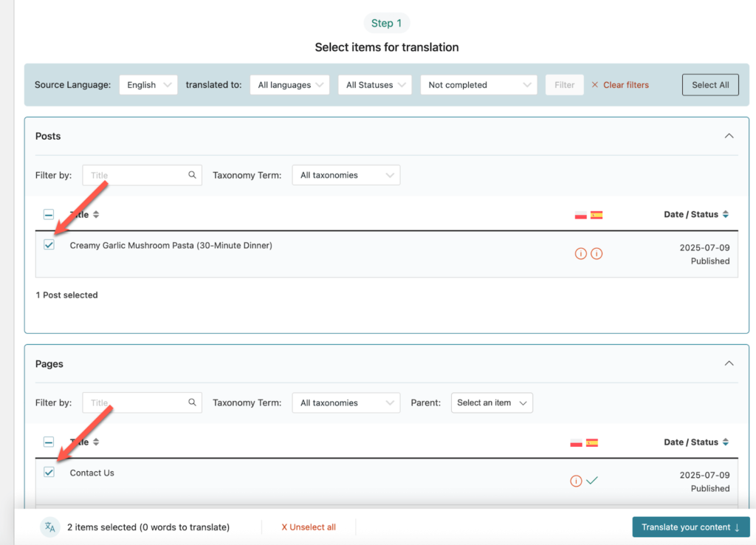The image size is (756, 545).
Task: Click Spanish status icon for Mushroom Pasta post
Action: [x=597, y=253]
